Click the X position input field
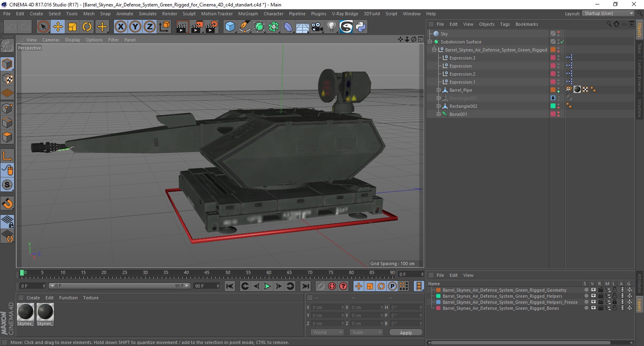The height and width of the screenshot is (346, 644). 328,307
